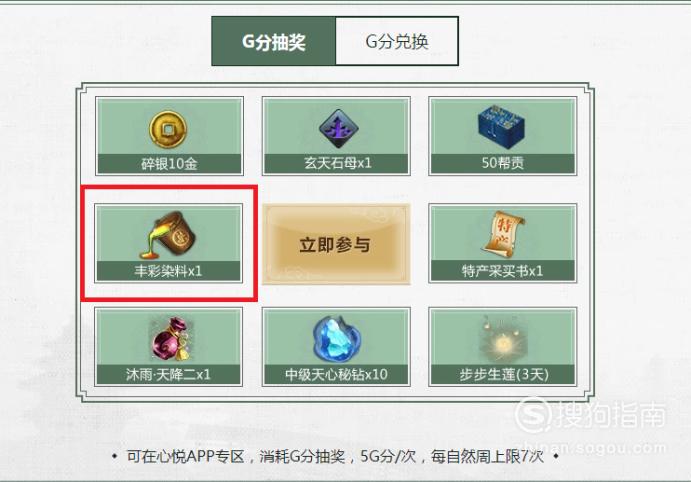This screenshot has height=482, width=691.
Task: Click the gold coin icon for 碎银10金
Action: coord(168,130)
